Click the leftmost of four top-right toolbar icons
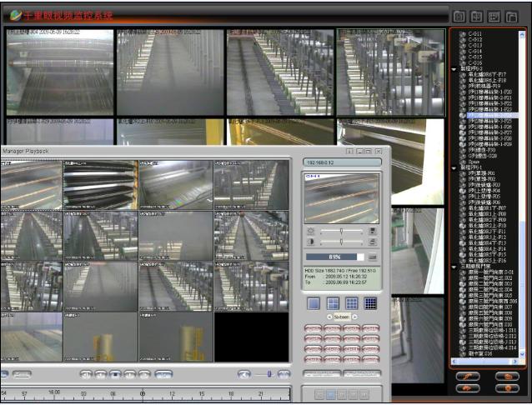The image size is (532, 405). [459, 16]
